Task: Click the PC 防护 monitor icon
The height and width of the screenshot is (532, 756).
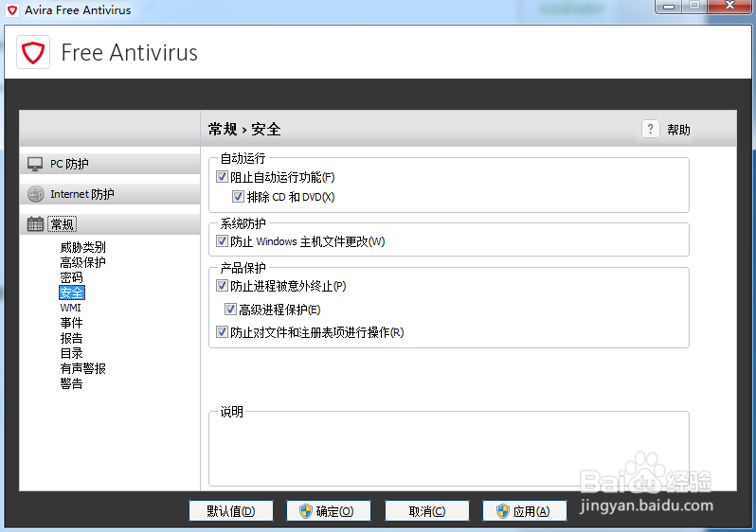Action: click(x=35, y=164)
